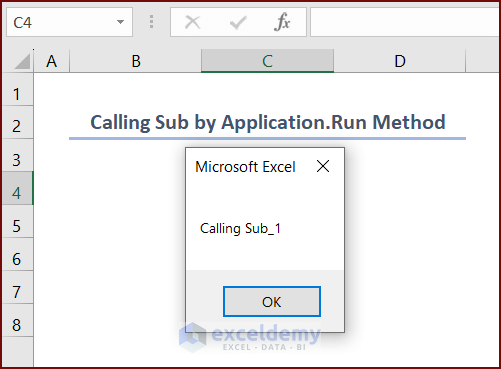Click the Name Box showing C4
Screen dimensions: 501x369
click(x=69, y=22)
